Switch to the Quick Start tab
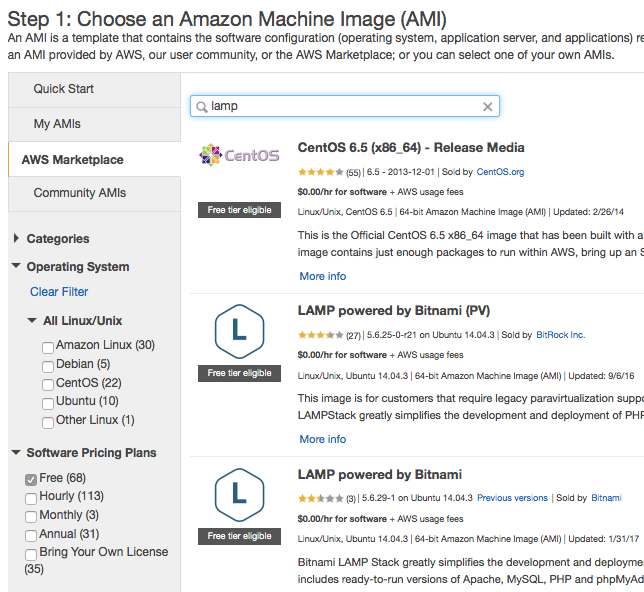This screenshot has height=592, width=644. [x=64, y=89]
